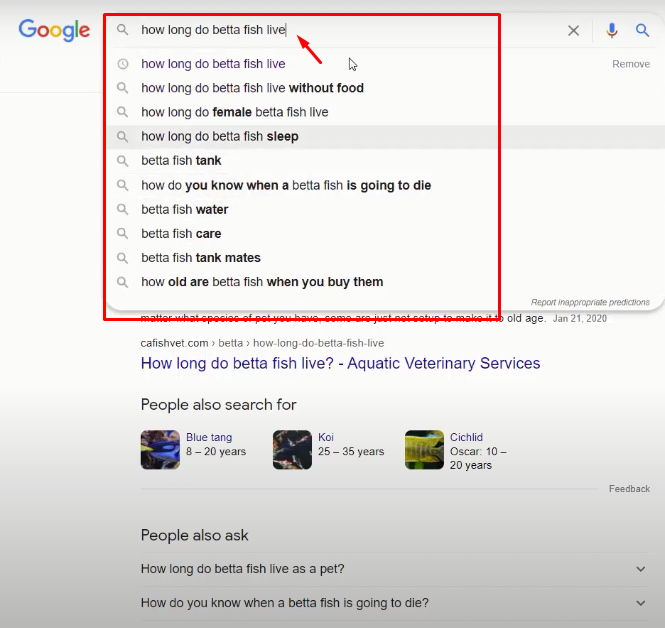The height and width of the screenshot is (628, 665).
Task: Choose suggestion 'is going to die'
Action: 286,185
